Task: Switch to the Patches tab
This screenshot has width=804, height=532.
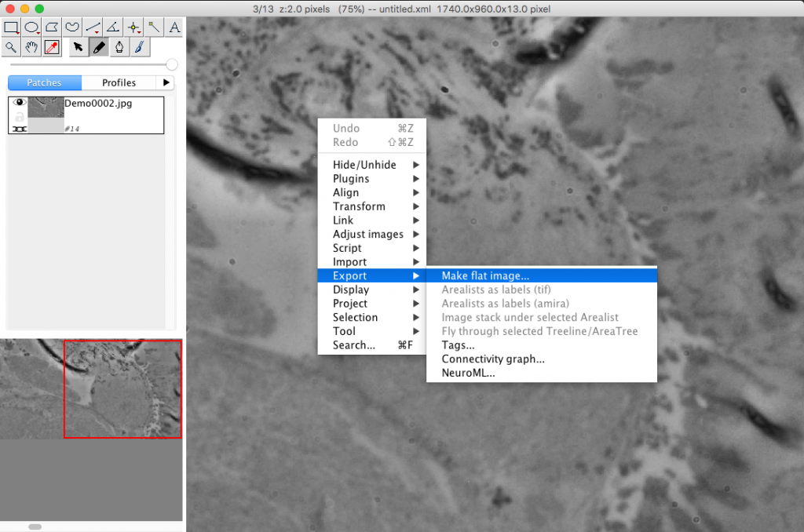Action: click(45, 82)
